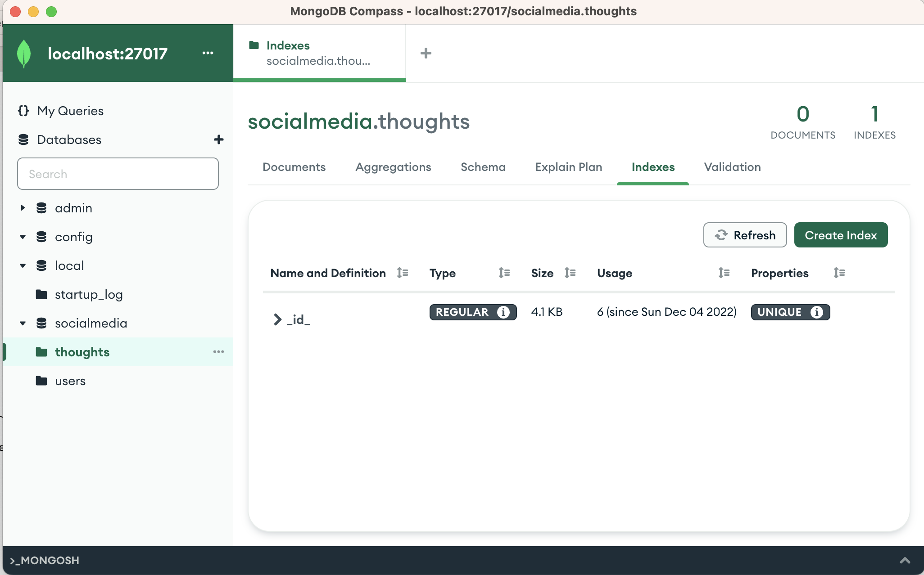This screenshot has height=575, width=924.
Task: Expand the admin database tree
Action: pos(22,208)
